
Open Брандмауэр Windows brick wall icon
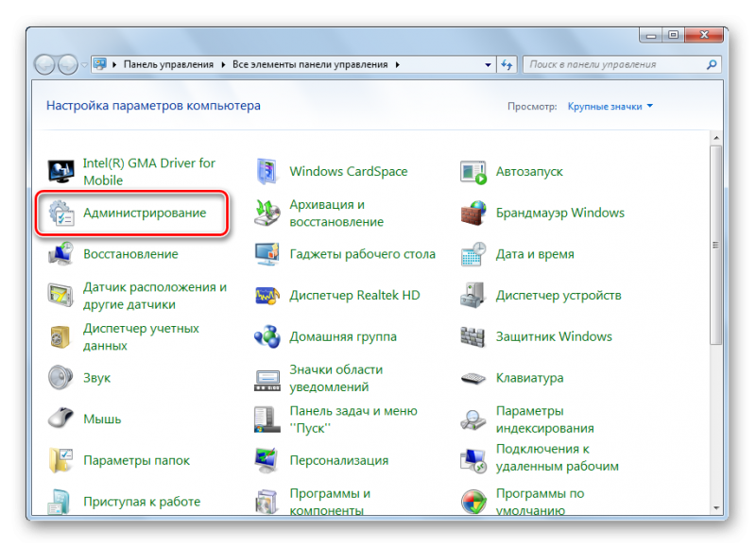(x=473, y=213)
